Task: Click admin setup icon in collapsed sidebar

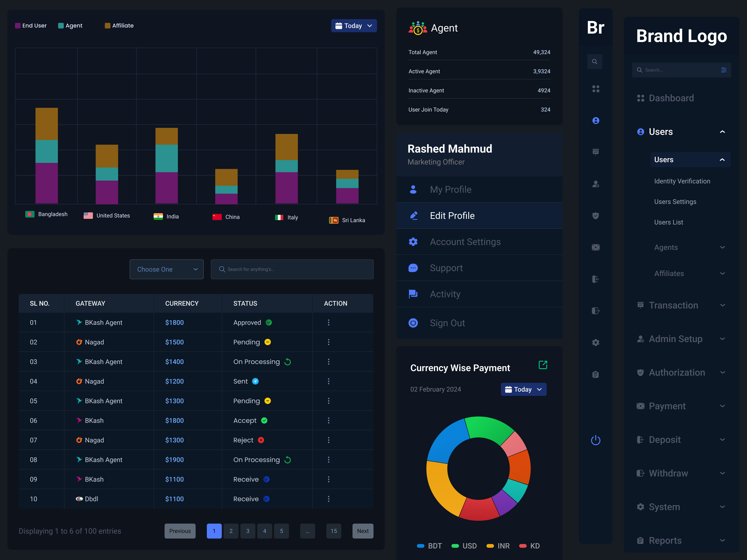Action: (x=596, y=184)
